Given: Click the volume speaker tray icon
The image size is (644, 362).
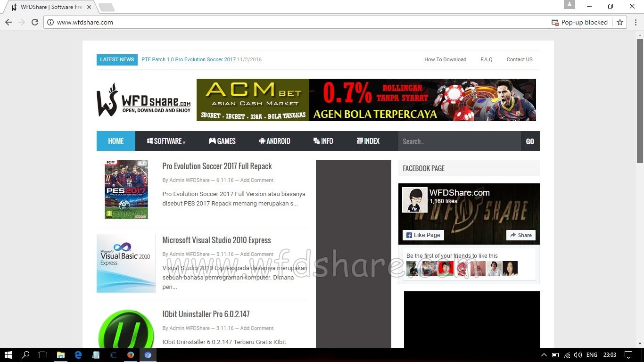Looking at the screenshot, I should point(578,355).
